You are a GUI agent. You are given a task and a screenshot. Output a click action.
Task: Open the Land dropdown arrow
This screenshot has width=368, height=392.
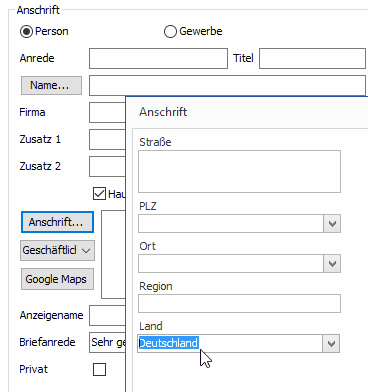click(x=331, y=343)
